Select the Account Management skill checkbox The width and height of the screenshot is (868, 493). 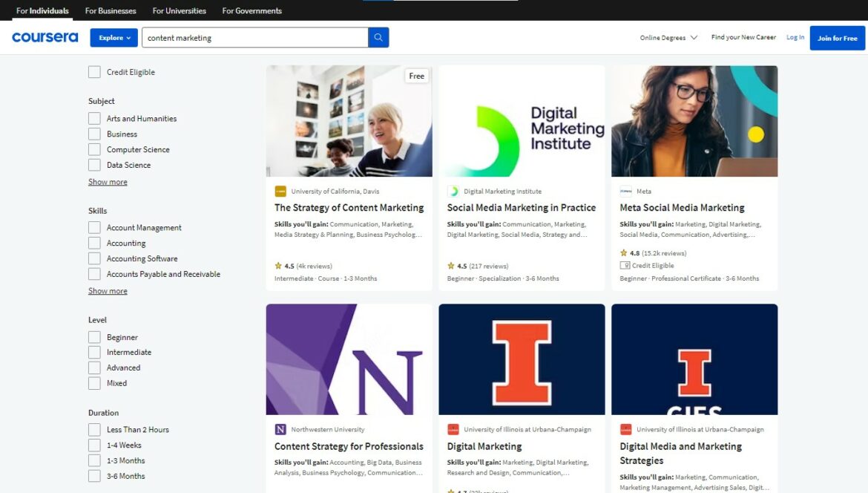95,228
